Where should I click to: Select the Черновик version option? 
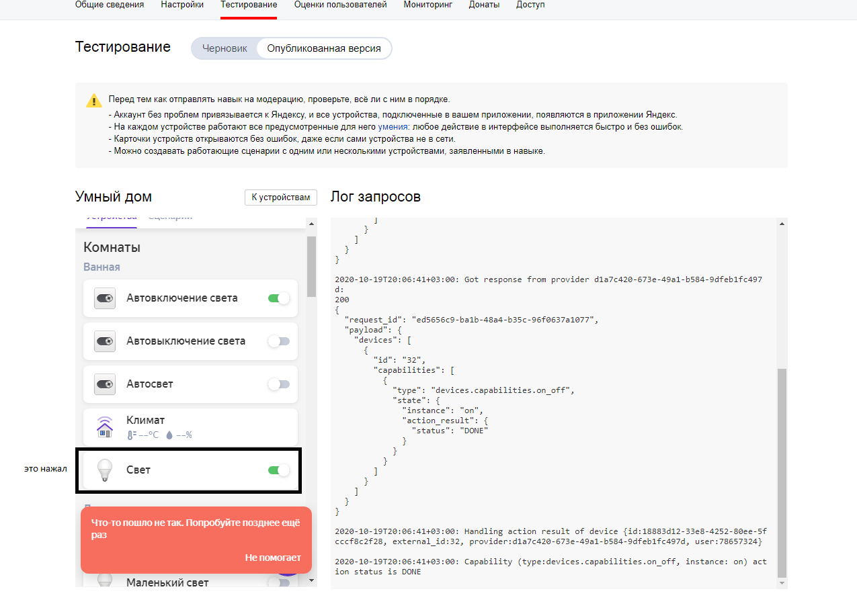(x=225, y=48)
